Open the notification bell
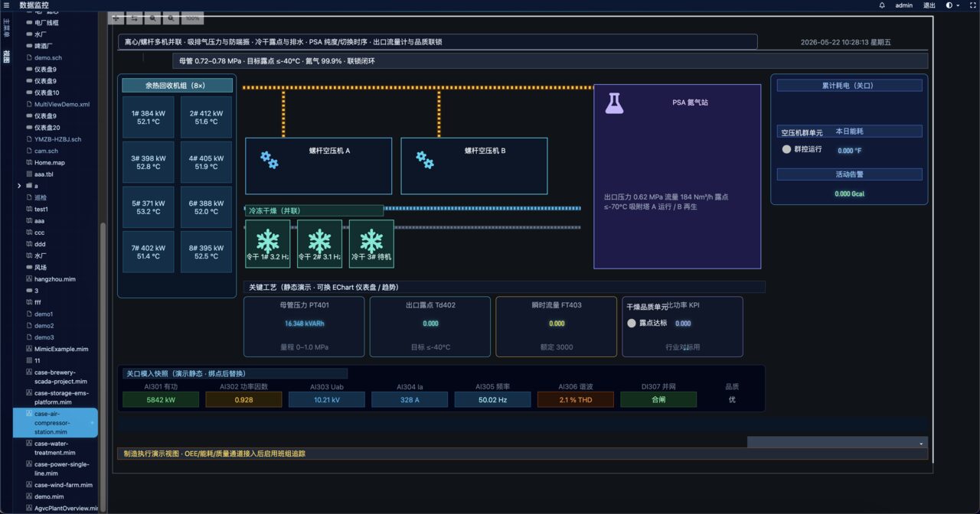980x514 pixels. [x=882, y=5]
